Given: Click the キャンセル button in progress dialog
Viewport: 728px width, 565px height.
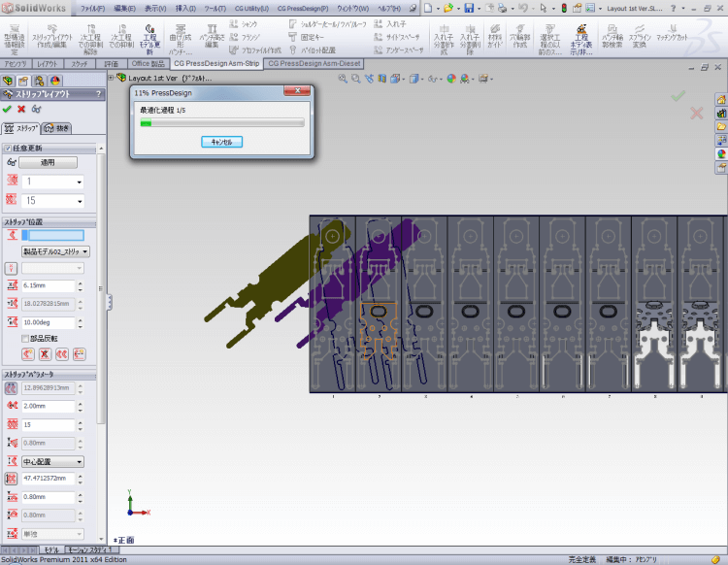Looking at the screenshot, I should point(222,142).
